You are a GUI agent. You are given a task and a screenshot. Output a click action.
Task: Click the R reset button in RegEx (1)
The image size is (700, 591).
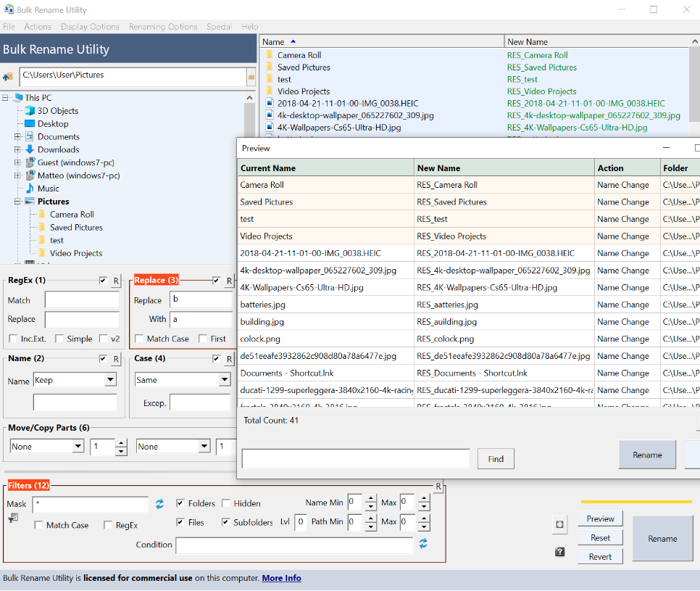[x=116, y=281]
